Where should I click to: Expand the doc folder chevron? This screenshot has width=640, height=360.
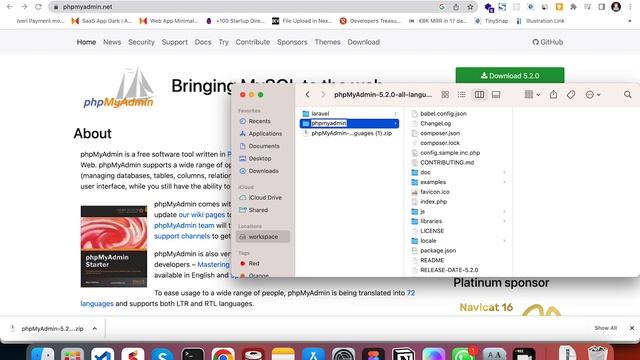504,172
